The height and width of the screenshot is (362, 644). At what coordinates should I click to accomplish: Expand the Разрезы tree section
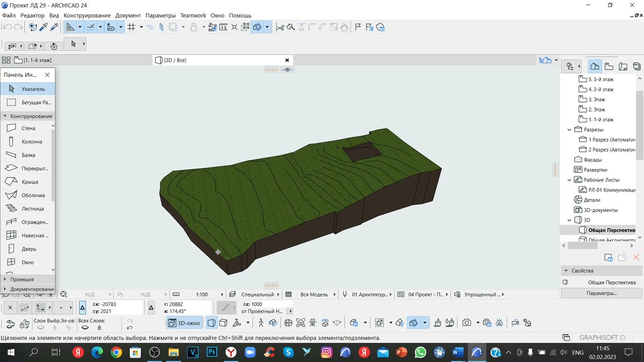[x=570, y=129]
